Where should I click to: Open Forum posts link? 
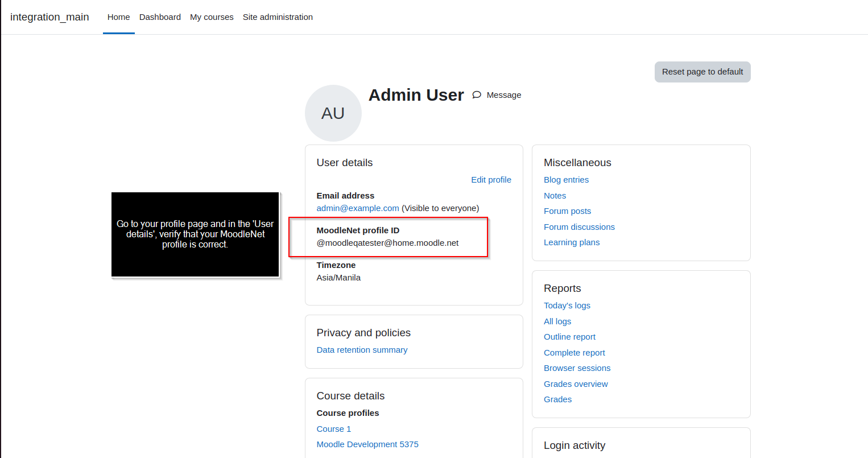[567, 211]
